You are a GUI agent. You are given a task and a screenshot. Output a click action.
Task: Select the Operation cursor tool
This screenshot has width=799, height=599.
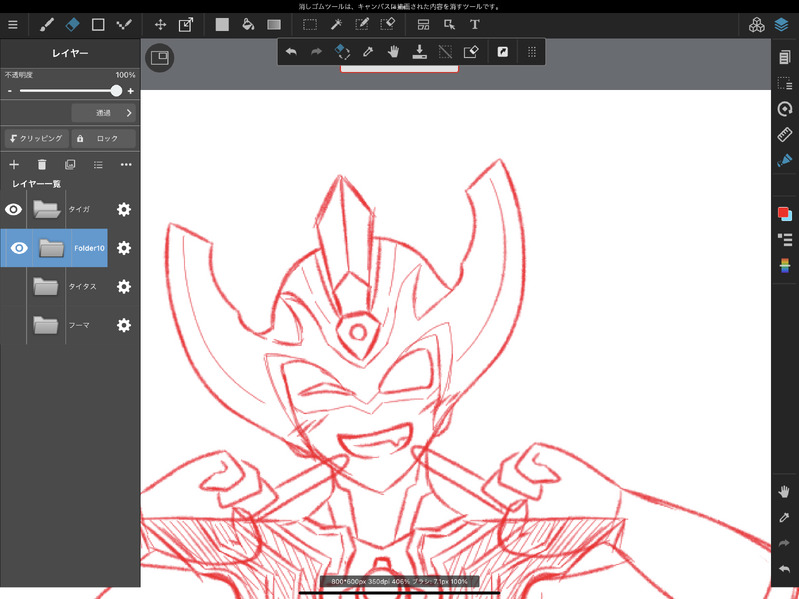449,24
